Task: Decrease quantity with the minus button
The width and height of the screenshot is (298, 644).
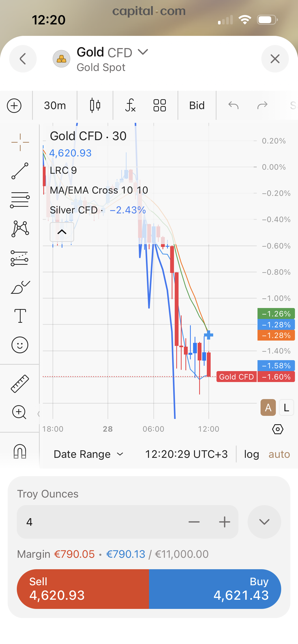Action: [x=194, y=522]
